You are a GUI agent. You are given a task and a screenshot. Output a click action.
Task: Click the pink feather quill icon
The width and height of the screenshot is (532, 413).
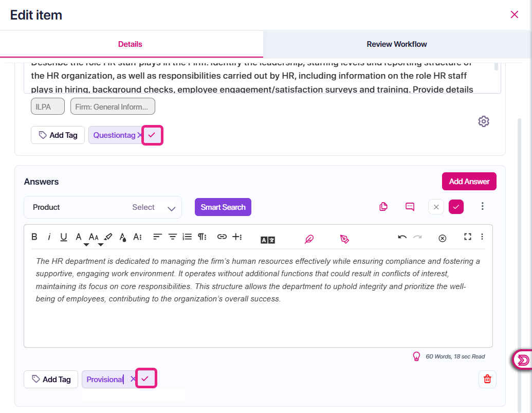(x=309, y=239)
